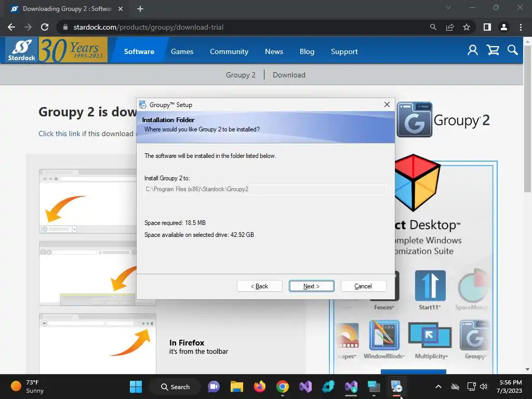Click the 'Click this link' download link

(x=59, y=134)
